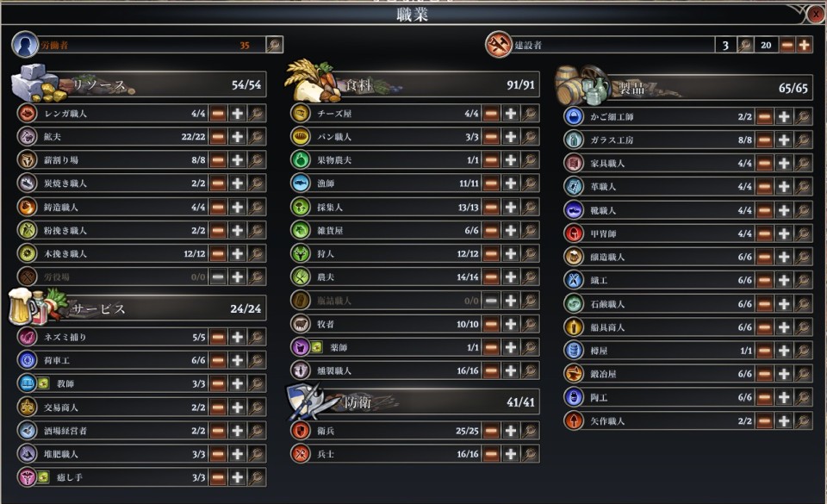Screen dimensions: 827x504
Task: Close the 職業 window with X button
Action: pos(816,15)
